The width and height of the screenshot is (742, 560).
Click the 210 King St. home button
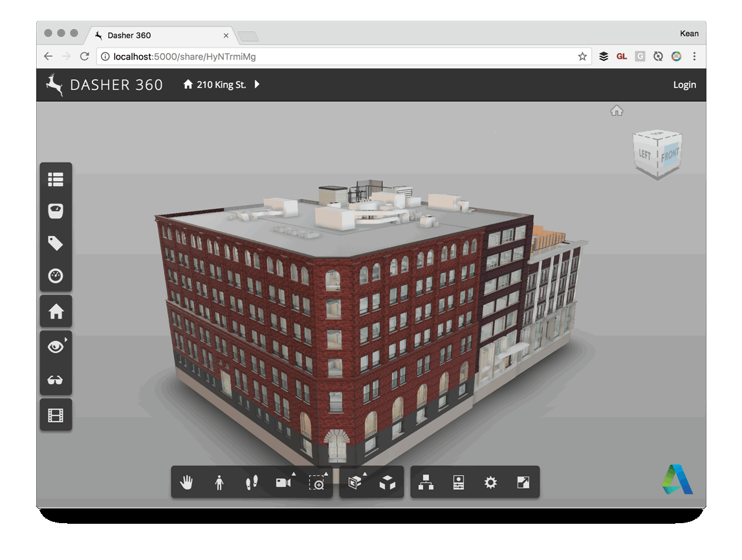tap(215, 85)
